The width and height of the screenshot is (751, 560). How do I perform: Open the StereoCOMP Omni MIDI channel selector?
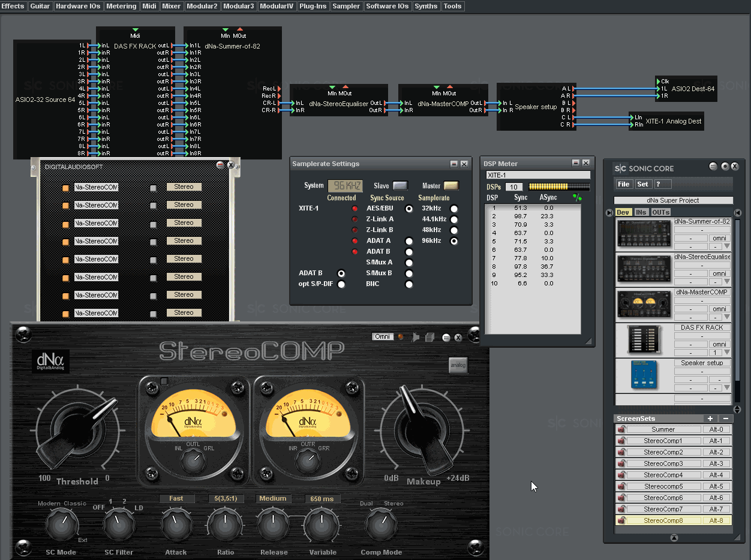coord(383,337)
